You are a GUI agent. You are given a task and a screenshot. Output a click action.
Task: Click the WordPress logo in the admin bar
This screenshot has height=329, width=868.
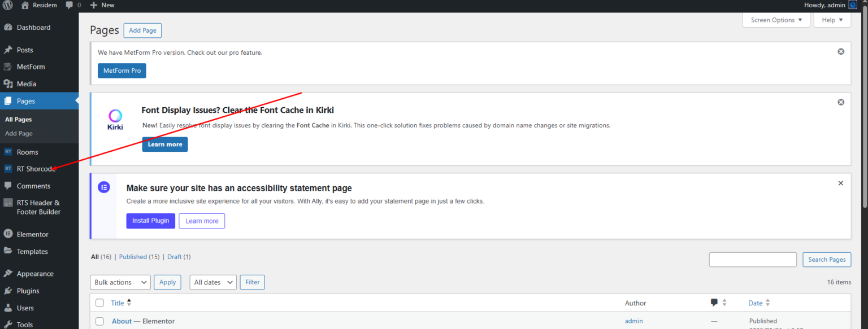7,5
